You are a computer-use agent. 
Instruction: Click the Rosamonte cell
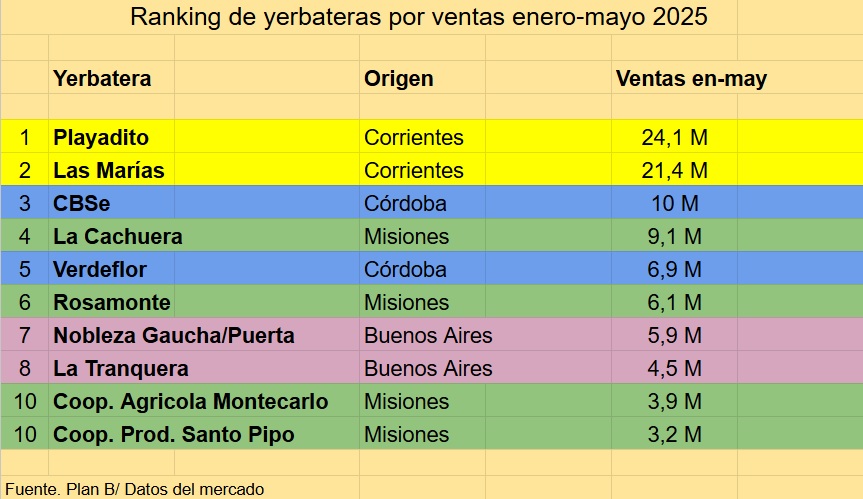(112, 302)
